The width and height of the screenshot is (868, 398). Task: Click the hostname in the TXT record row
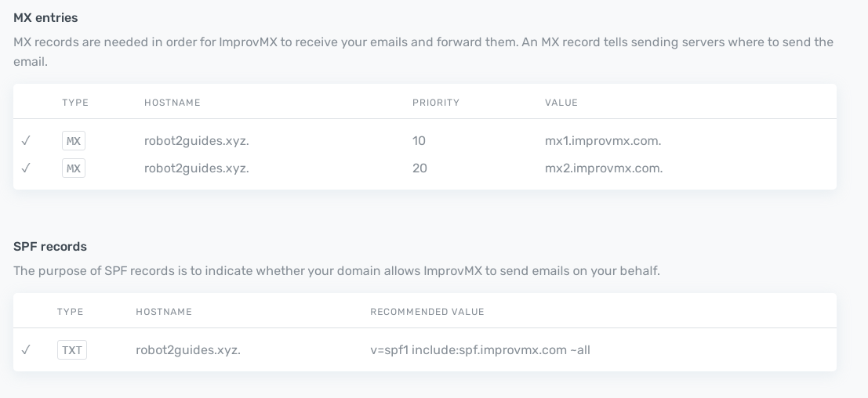pos(188,350)
